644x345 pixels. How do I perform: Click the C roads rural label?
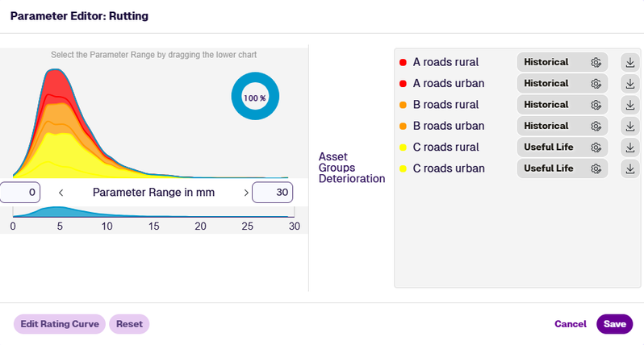tap(445, 148)
